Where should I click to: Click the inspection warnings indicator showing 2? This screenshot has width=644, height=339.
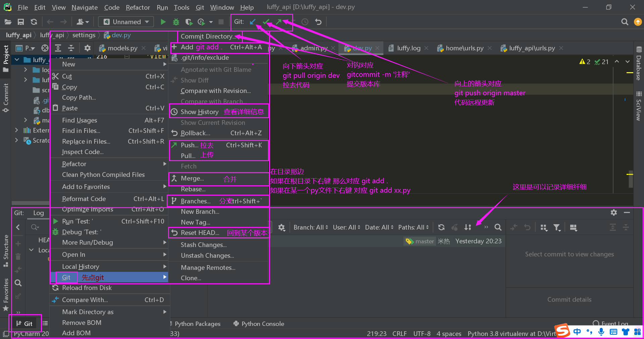tap(585, 62)
